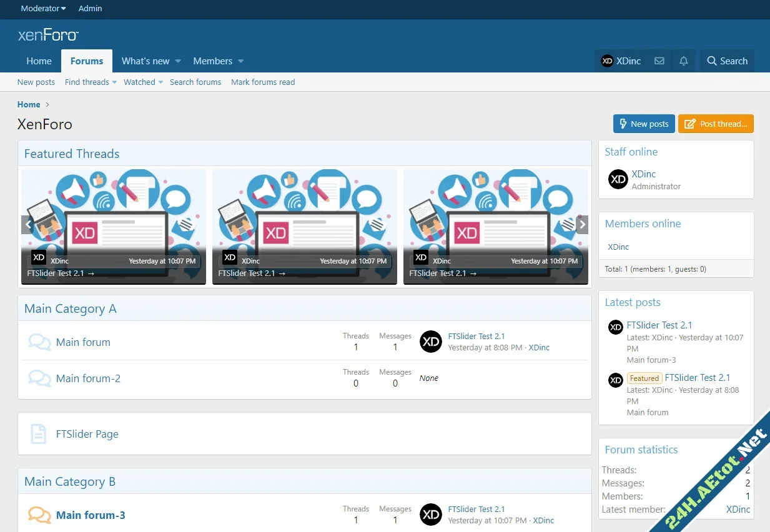Click Mark forums read link
The image size is (770, 532).
[263, 82]
